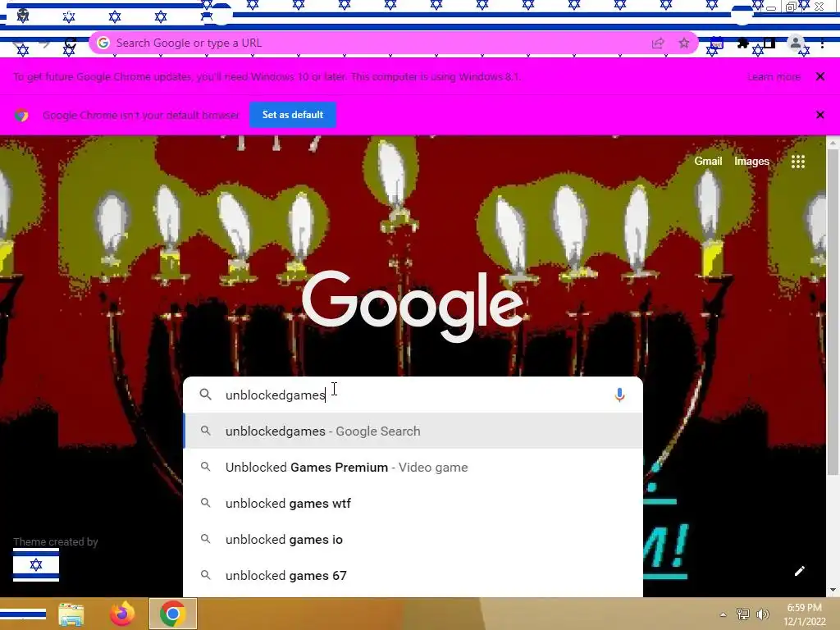The height and width of the screenshot is (630, 840).
Task: Select the 'unblocked games io' suggestion
Action: (413, 539)
